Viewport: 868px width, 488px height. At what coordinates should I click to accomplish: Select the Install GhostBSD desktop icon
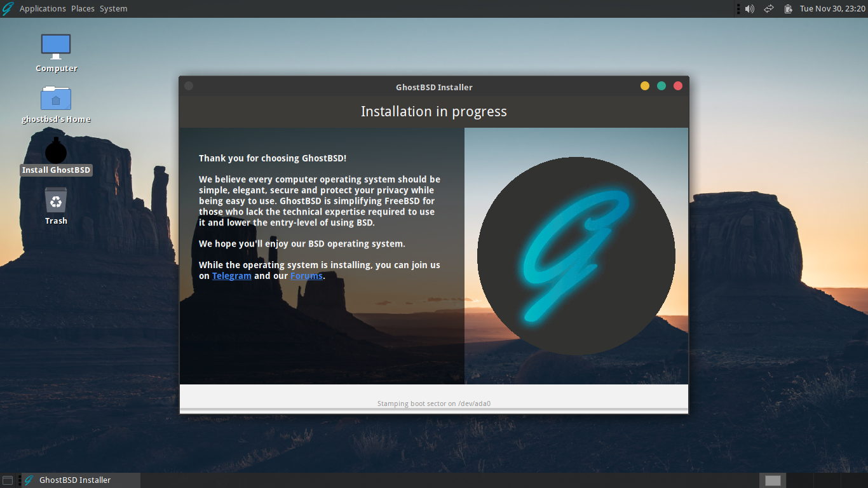tap(56, 151)
